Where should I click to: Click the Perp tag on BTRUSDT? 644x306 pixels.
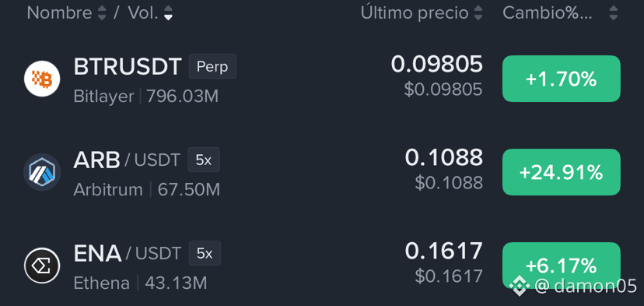pos(212,66)
